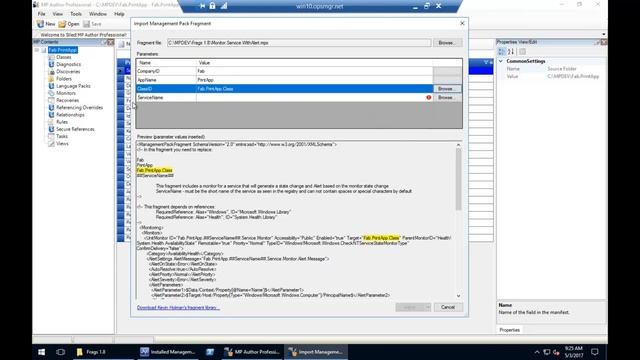This screenshot has height=360, width=640.
Task: Open the Help menu
Action: (119, 14)
